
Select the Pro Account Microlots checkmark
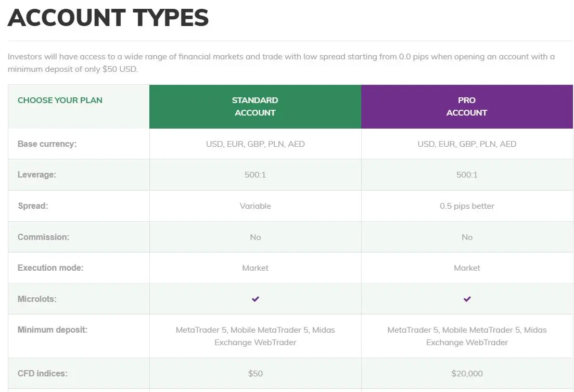tap(467, 299)
